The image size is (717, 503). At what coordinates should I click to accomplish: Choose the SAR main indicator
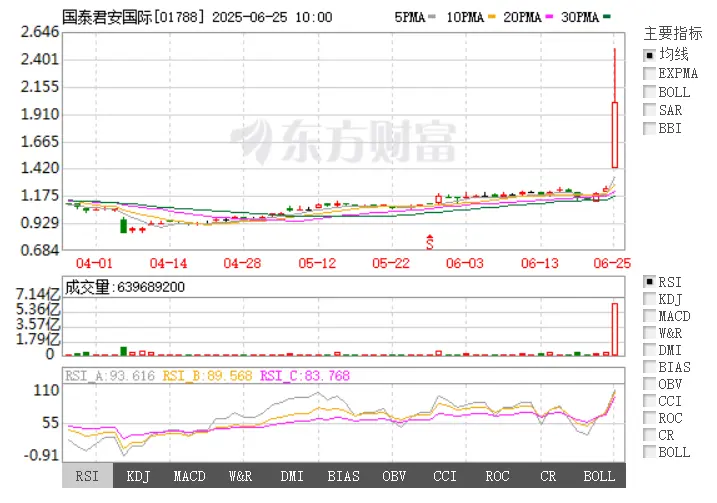[649, 110]
